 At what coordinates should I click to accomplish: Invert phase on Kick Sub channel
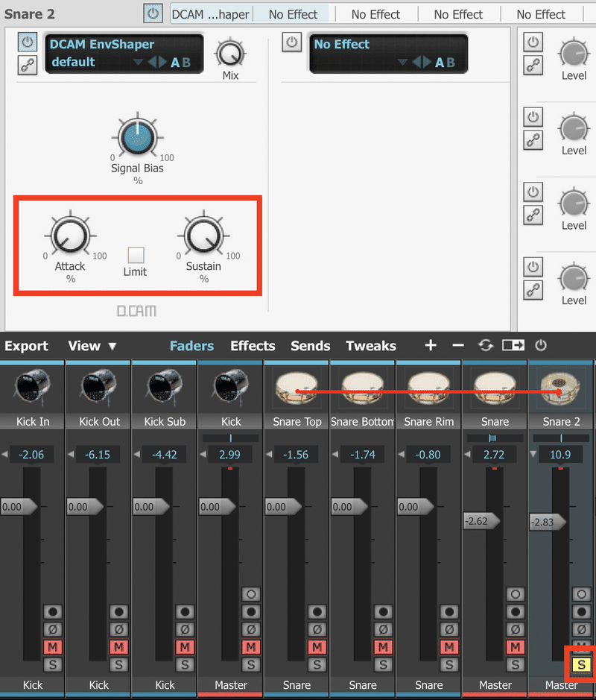tap(185, 629)
